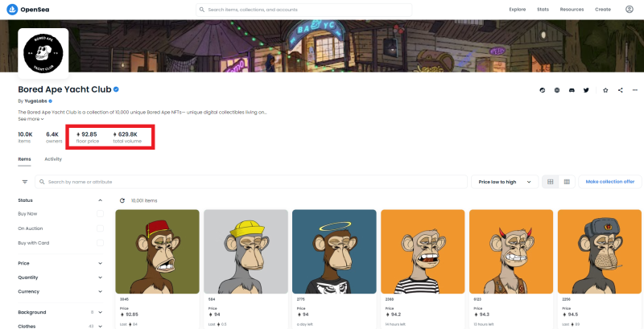Viewport: 644px width, 329px height.
Task: Click the OpenSea logo in header
Action: pos(28,10)
